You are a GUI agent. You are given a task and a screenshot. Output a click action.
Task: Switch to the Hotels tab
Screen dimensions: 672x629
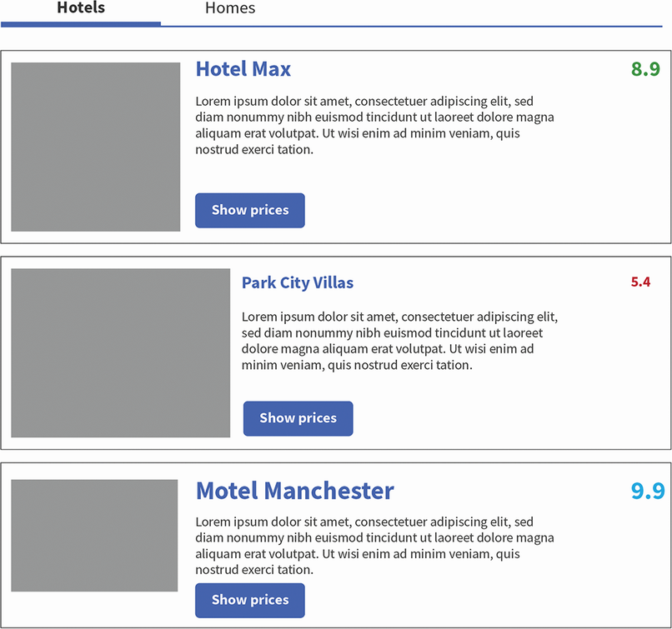tap(81, 9)
